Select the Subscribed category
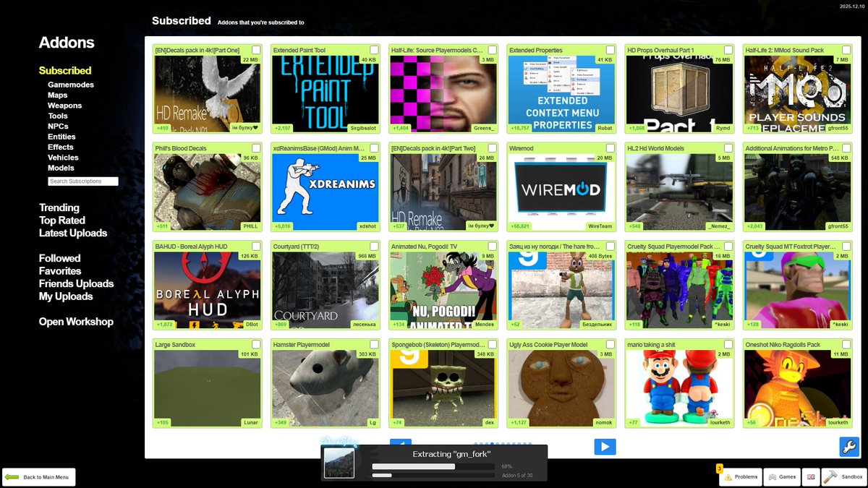Image resolution: width=868 pixels, height=488 pixels. (x=65, y=71)
